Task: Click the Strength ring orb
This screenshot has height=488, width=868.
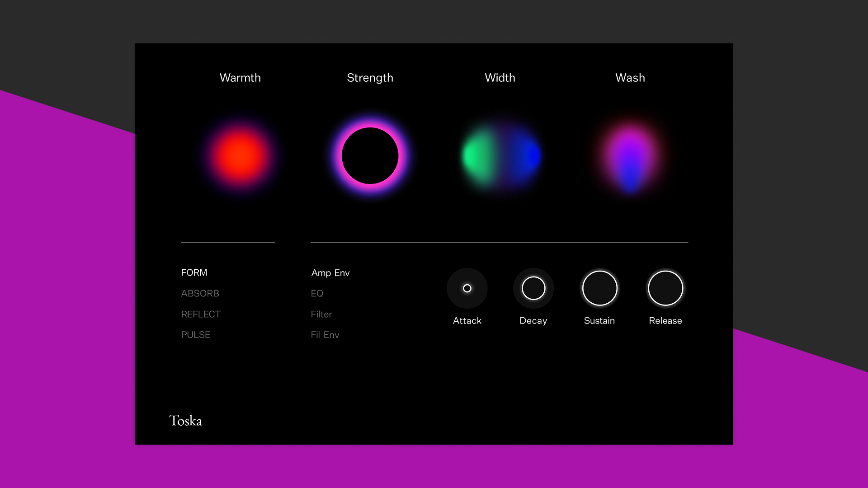Action: click(370, 155)
